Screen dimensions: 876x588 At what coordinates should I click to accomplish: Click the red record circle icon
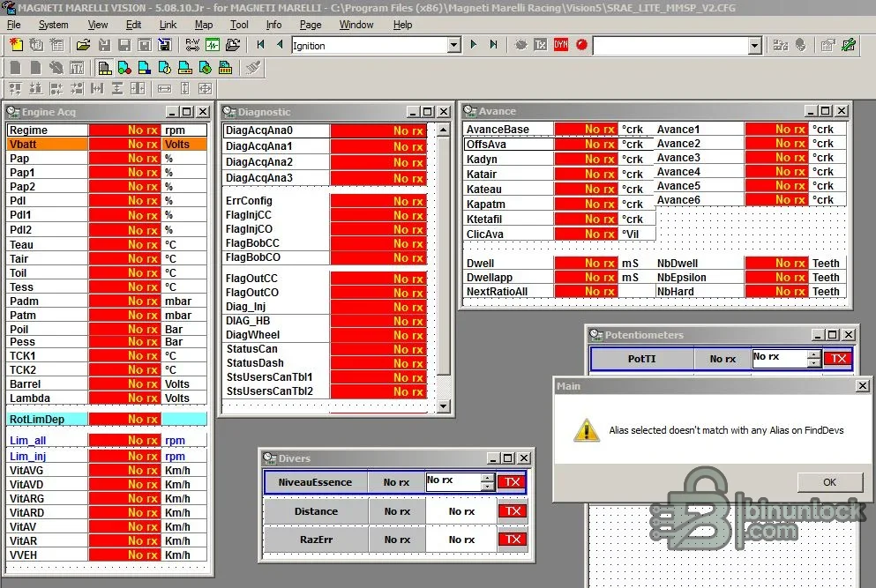click(581, 45)
